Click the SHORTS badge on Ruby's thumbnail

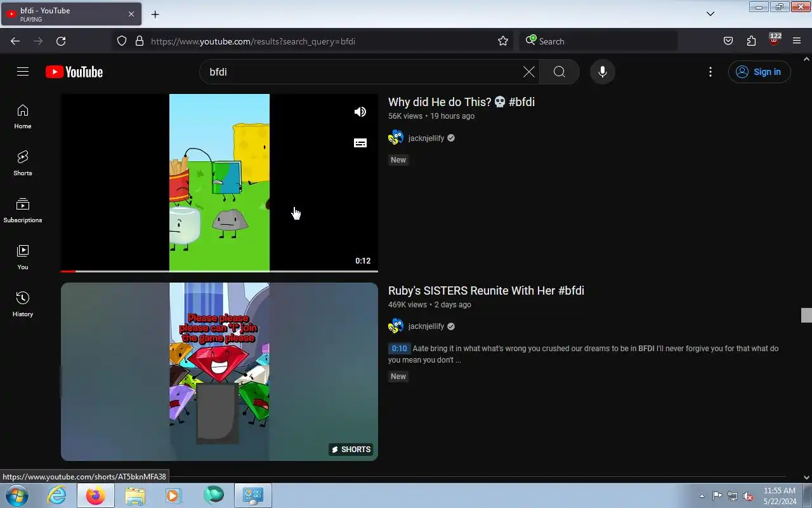click(x=351, y=450)
